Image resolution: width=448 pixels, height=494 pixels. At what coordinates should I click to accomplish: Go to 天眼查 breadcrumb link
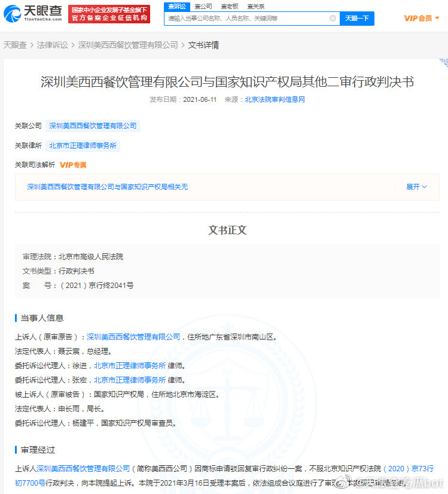point(15,45)
